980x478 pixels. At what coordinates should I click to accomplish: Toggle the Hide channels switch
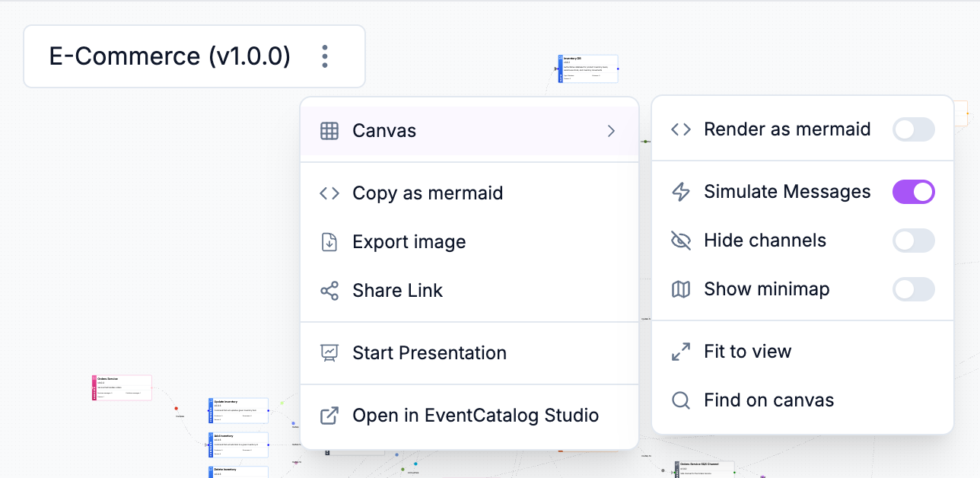coord(913,241)
